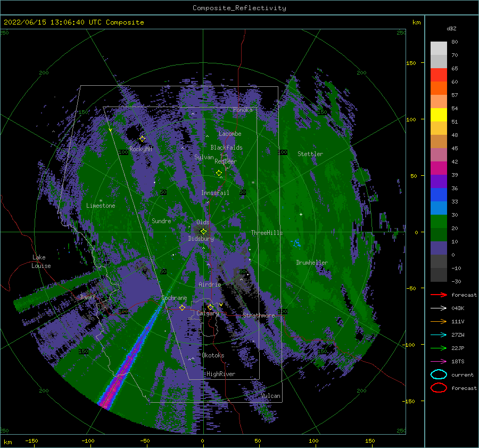Screen dimensions: 479x448
Task: Click the dBZ legend heading
Action: (x=451, y=28)
